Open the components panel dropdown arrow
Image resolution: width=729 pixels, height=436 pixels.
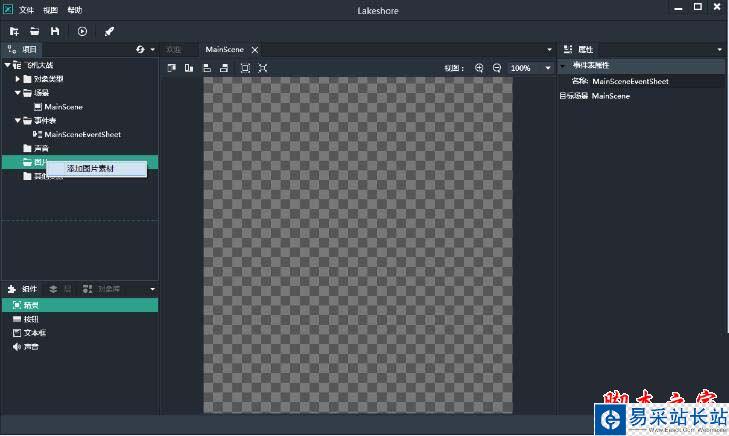point(152,289)
